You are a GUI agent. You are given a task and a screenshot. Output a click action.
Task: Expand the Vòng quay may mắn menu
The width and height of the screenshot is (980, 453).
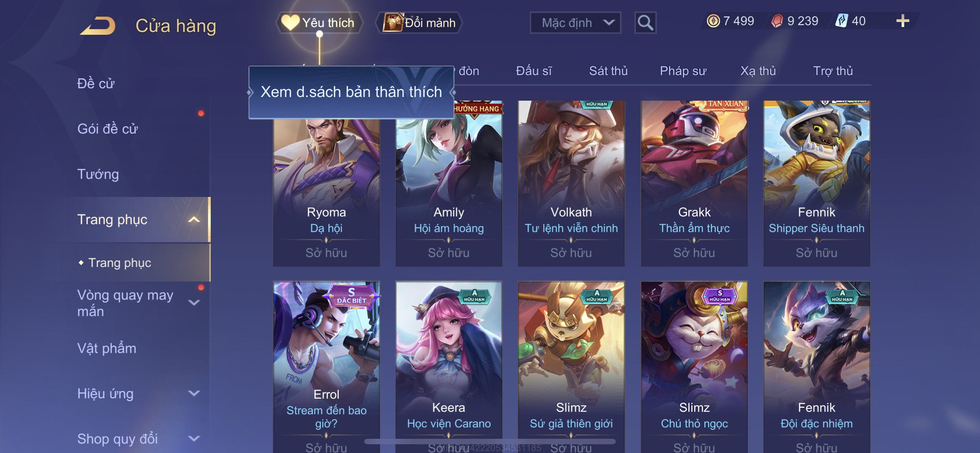tap(194, 303)
